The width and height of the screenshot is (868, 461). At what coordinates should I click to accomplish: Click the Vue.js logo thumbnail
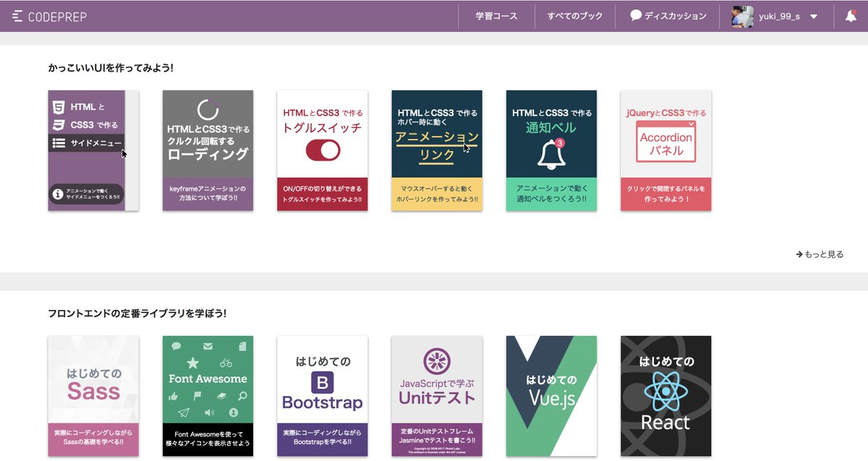point(551,396)
